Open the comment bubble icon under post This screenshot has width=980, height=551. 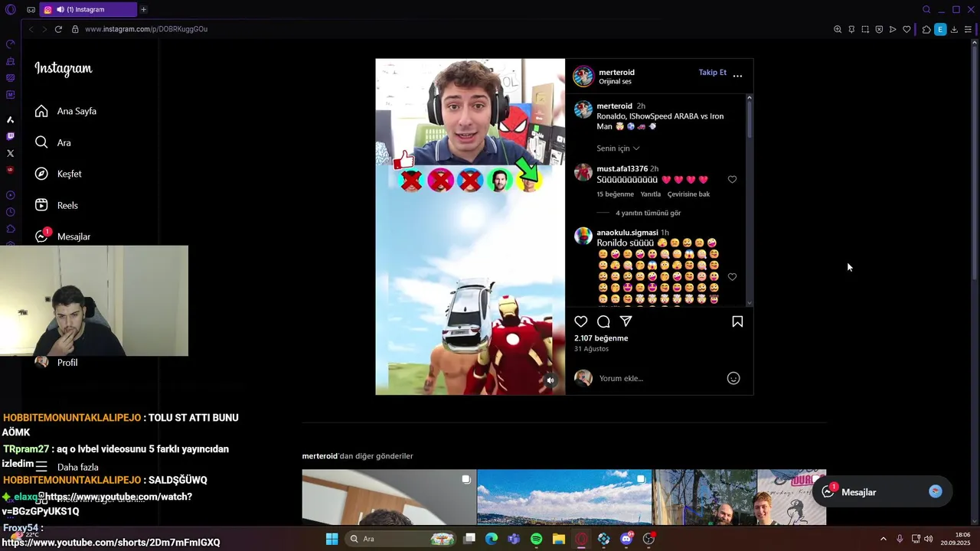[603, 321]
